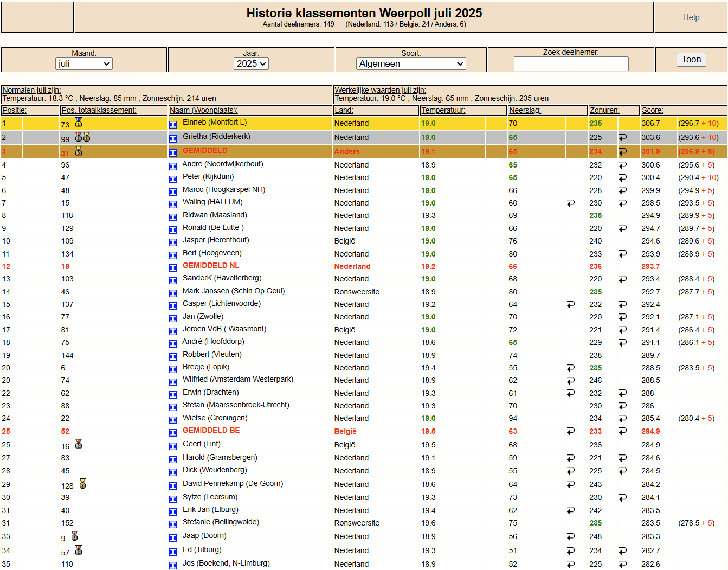Click the blue icon beside Stefanie (Bellingwolde)
The height and width of the screenshot is (570, 728).
tap(173, 524)
